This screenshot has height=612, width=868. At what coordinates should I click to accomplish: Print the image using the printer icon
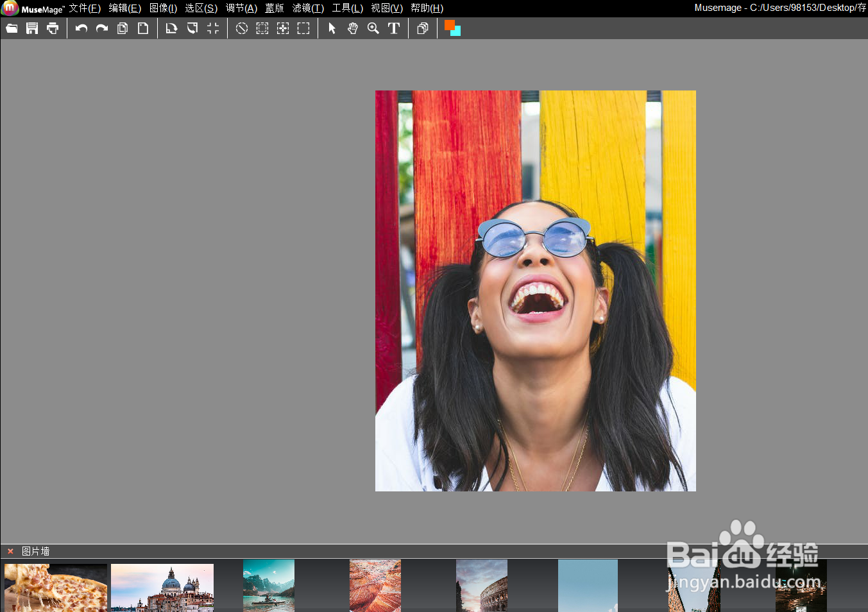pos(53,28)
